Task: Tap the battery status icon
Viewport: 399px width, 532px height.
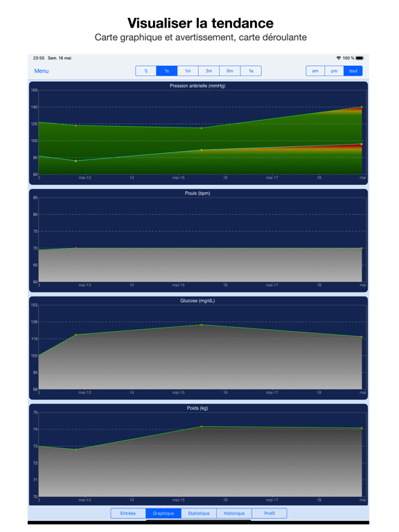Action: tap(360, 58)
